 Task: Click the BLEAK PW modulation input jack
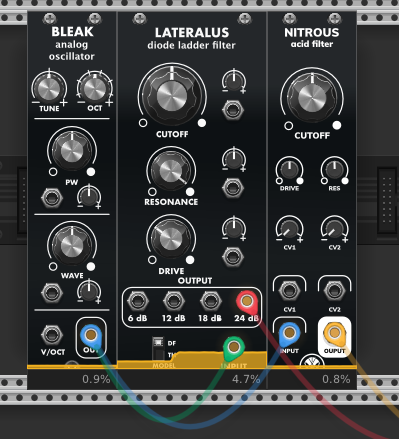tap(52, 198)
